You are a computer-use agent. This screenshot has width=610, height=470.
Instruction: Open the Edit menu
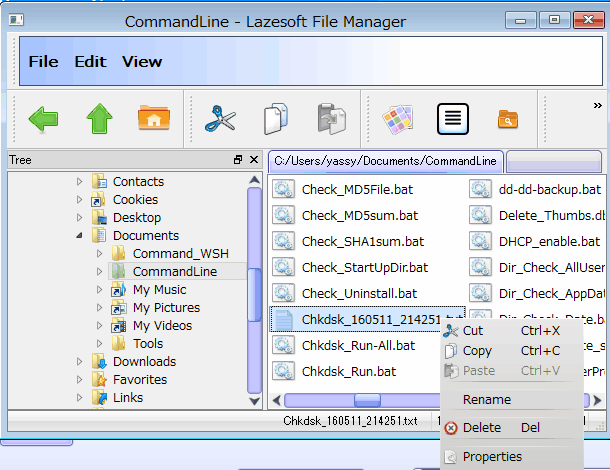(90, 62)
